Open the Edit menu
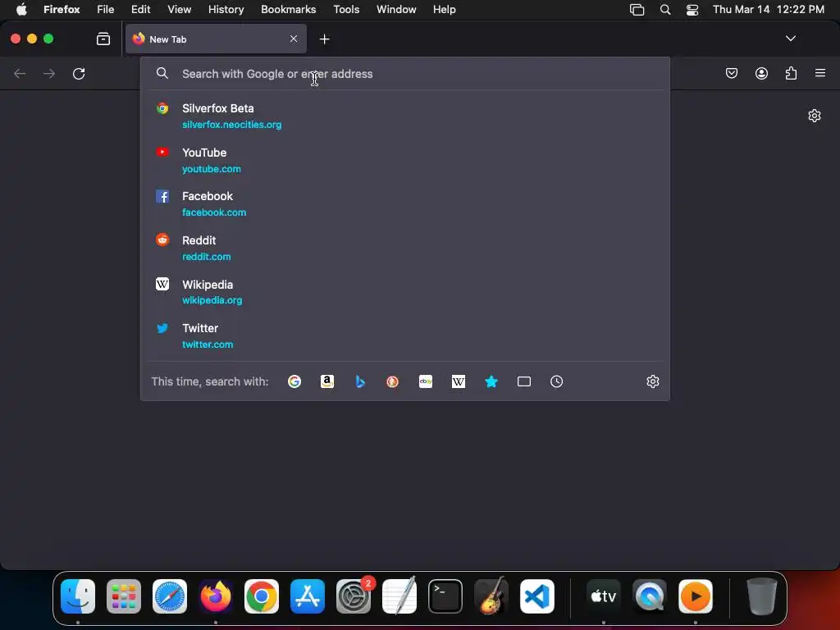The image size is (840, 630). [141, 10]
